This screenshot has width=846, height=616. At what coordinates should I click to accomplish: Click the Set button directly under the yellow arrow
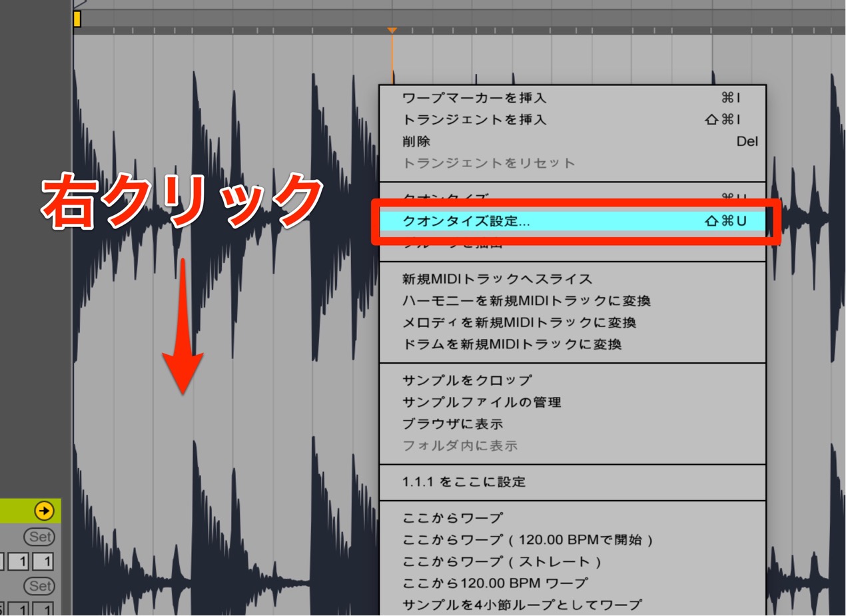[40, 537]
